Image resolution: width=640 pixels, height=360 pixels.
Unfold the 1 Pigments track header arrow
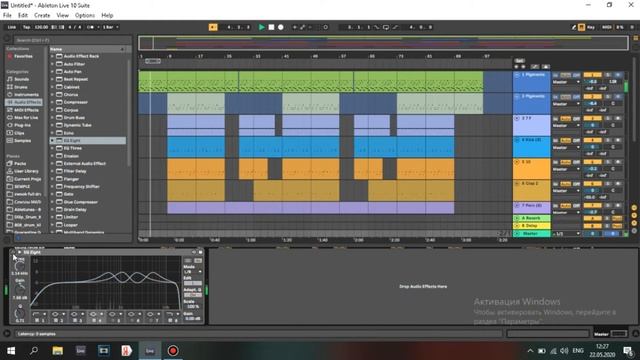(517, 75)
